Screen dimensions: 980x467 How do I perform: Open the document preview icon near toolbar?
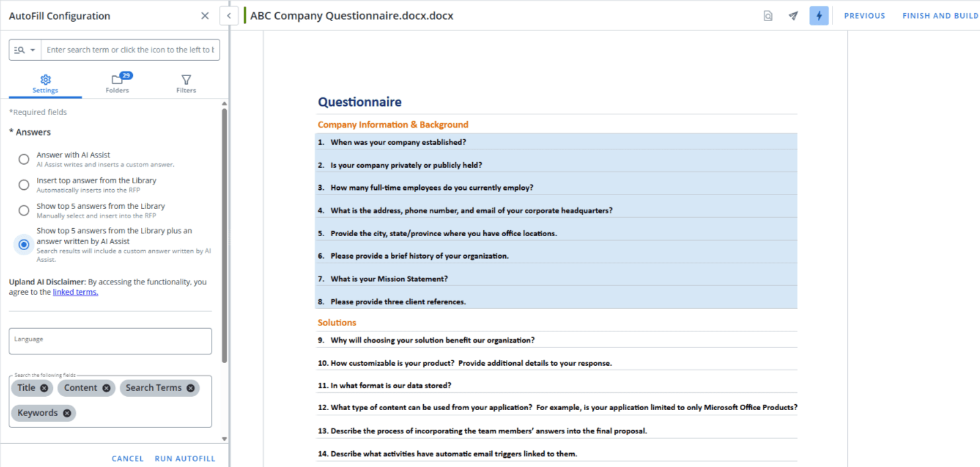click(x=768, y=15)
